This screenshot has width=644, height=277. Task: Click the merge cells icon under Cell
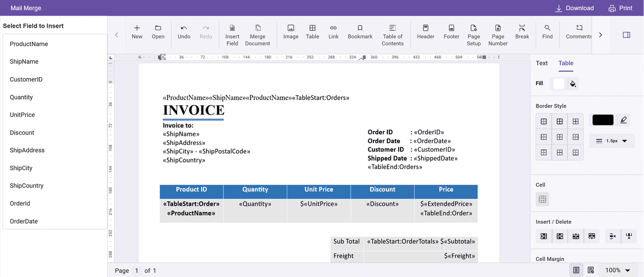click(x=542, y=199)
